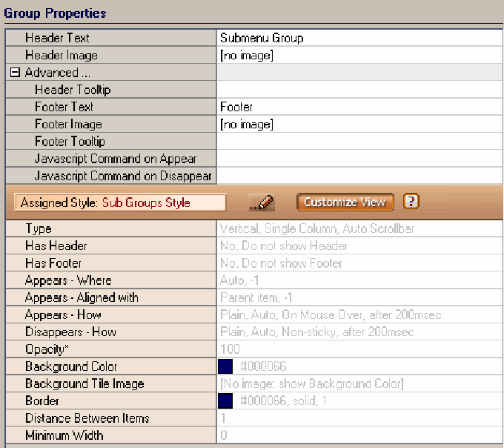The width and height of the screenshot is (504, 448).
Task: Click the Appears - Where value Auto, -1
Action: pyautogui.click(x=359, y=280)
